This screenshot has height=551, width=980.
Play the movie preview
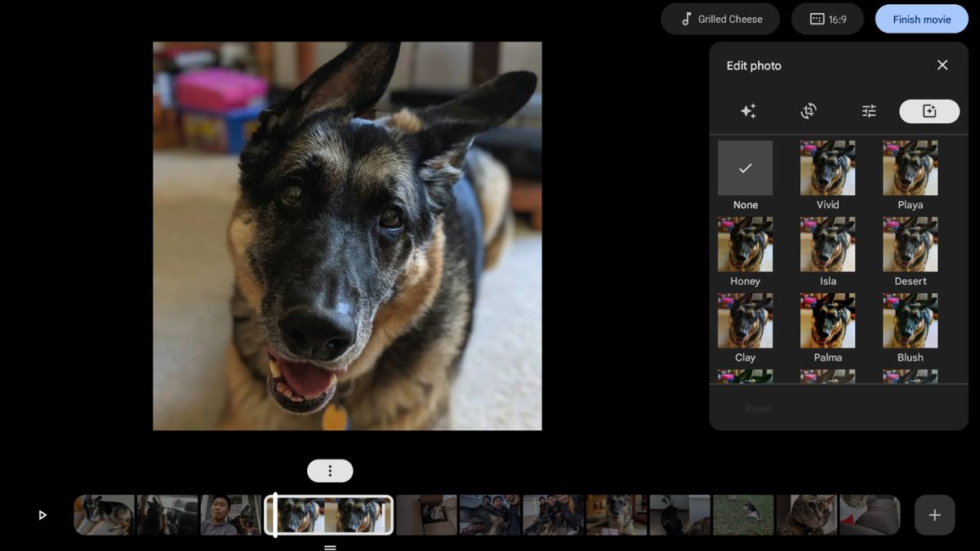(x=42, y=514)
